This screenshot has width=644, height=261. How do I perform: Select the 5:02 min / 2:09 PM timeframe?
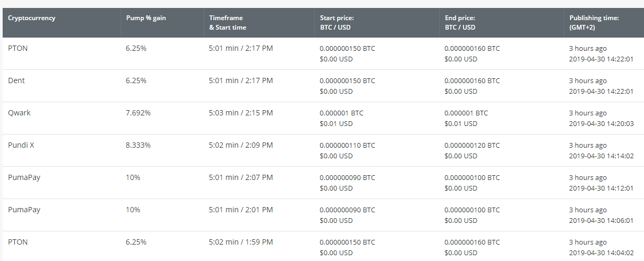pyautogui.click(x=241, y=145)
